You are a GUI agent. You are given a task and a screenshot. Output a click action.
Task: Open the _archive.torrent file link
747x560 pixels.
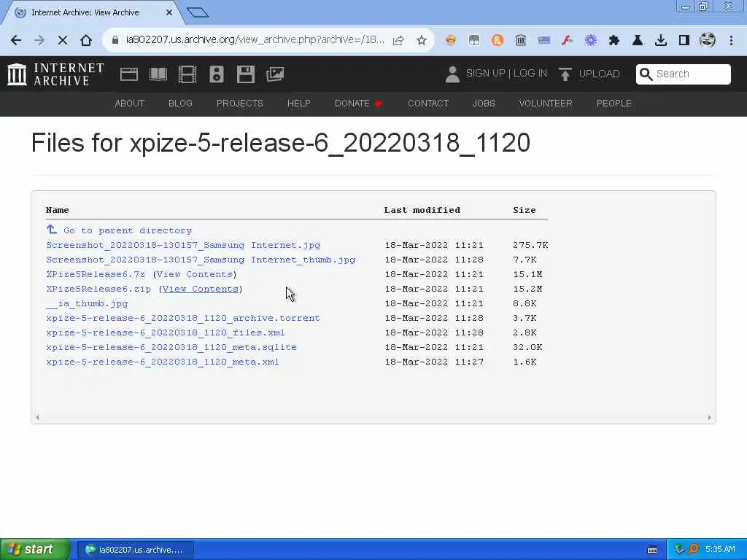pos(183,318)
